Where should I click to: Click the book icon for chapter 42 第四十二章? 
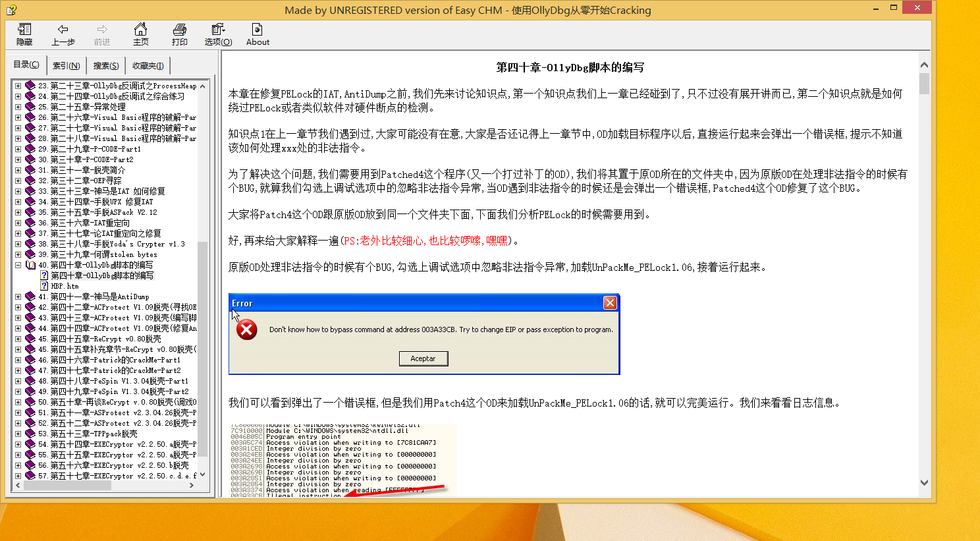[x=30, y=307]
